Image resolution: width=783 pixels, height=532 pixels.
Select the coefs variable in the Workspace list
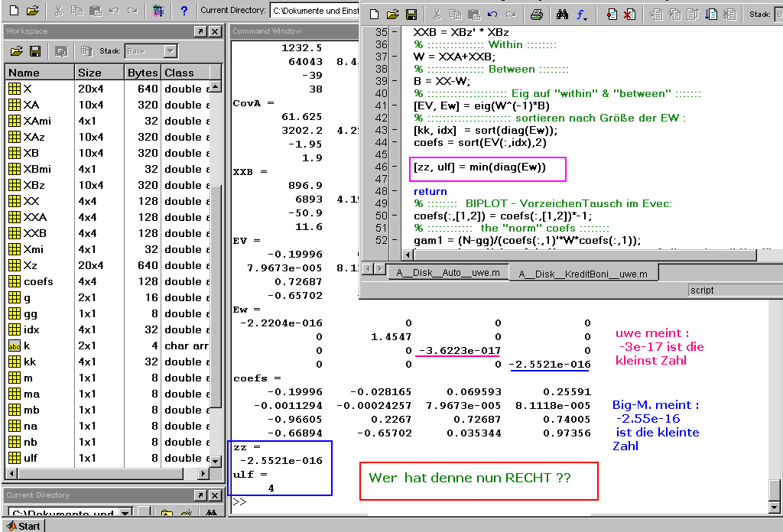click(x=38, y=281)
